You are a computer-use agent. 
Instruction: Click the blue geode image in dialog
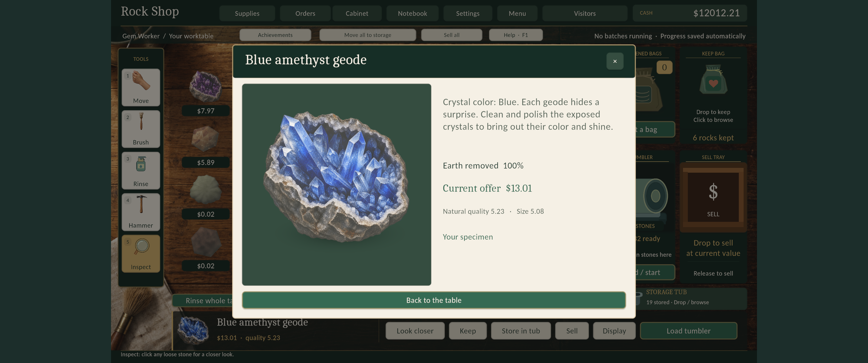click(337, 176)
